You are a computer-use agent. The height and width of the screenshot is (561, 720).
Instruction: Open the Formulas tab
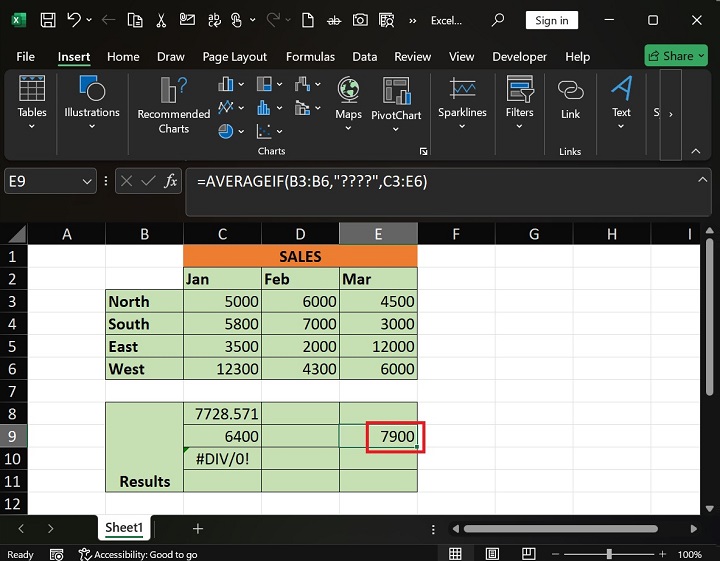[310, 57]
